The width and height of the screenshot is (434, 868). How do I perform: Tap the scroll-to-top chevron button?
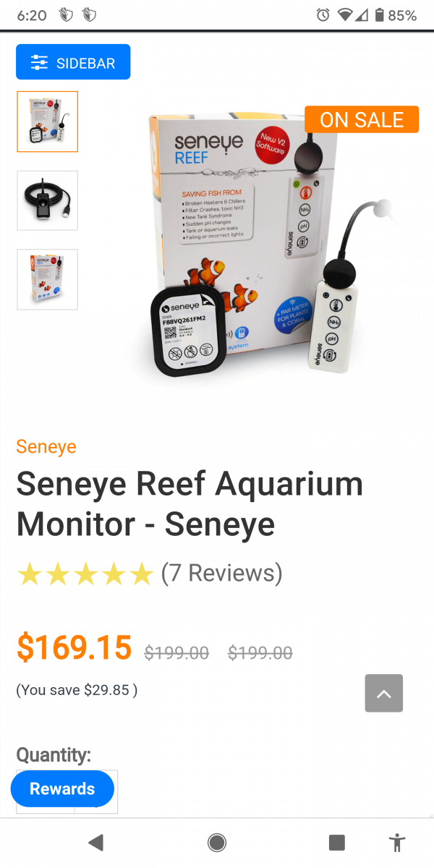[x=384, y=694]
